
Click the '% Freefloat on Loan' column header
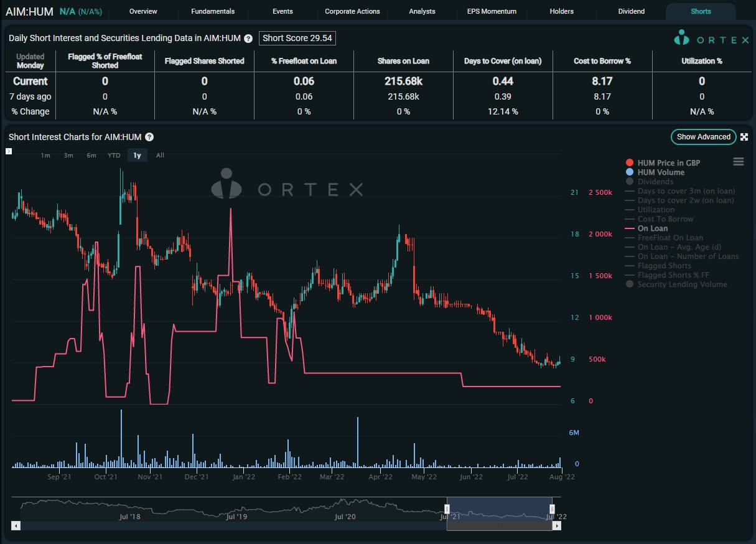coord(304,61)
